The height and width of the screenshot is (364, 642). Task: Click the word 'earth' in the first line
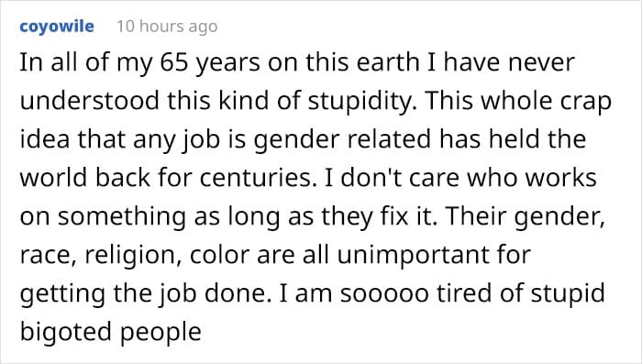388,62
